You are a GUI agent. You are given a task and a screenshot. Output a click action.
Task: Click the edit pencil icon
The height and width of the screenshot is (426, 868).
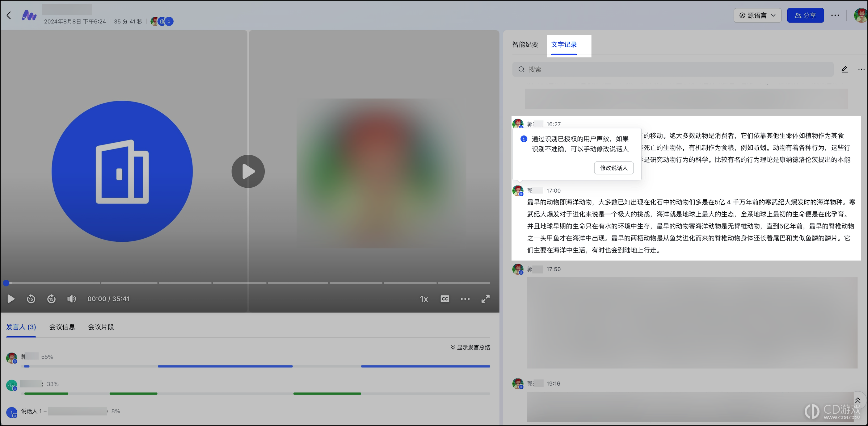click(x=845, y=69)
